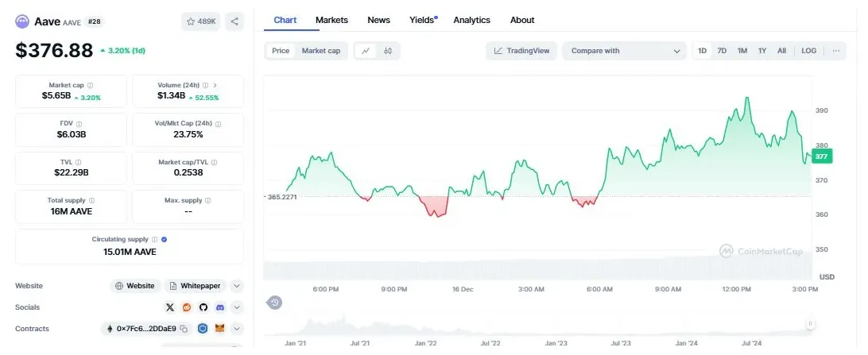Add token to MetaMask fox icon
The width and height of the screenshot is (868, 355).
[x=219, y=329]
